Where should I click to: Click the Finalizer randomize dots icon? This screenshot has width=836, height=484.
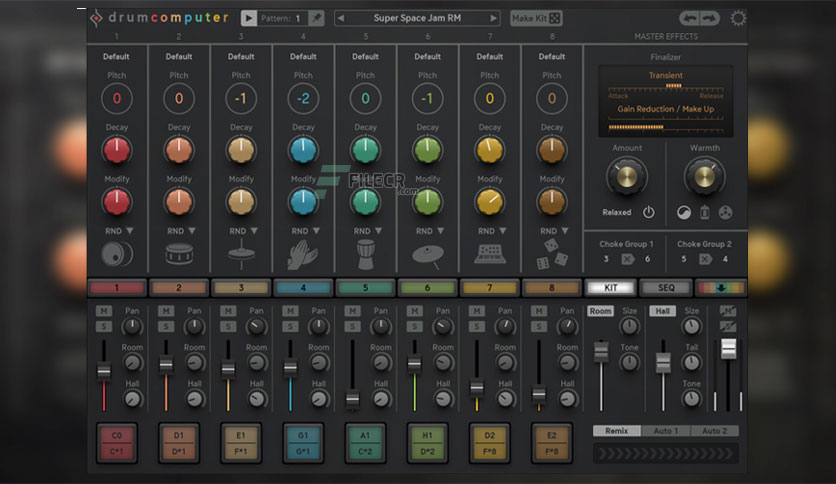click(x=725, y=213)
